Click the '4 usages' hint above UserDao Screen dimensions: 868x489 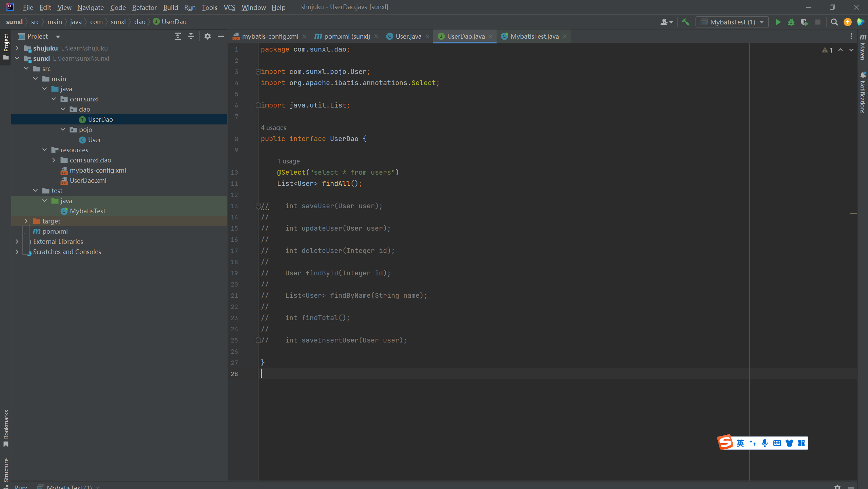[273, 128]
